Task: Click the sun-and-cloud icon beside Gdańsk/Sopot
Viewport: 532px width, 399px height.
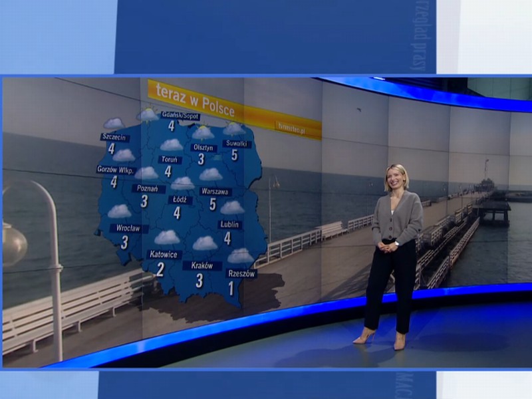Action: (x=148, y=114)
